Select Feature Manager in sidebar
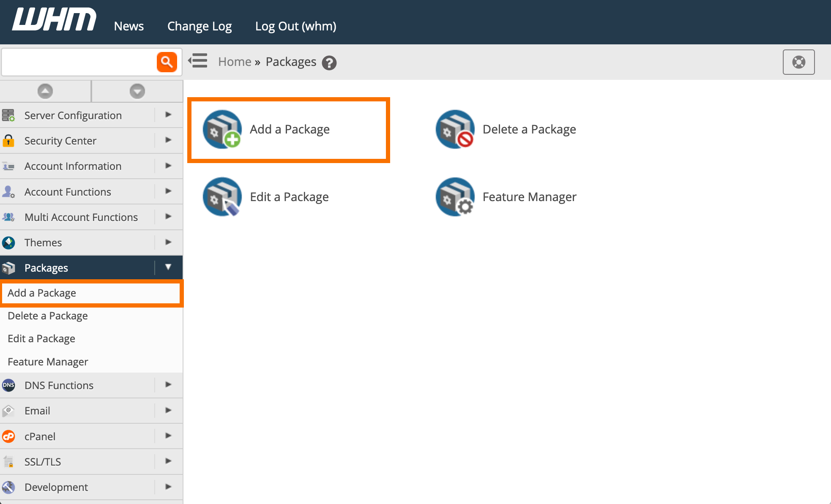 tap(48, 362)
